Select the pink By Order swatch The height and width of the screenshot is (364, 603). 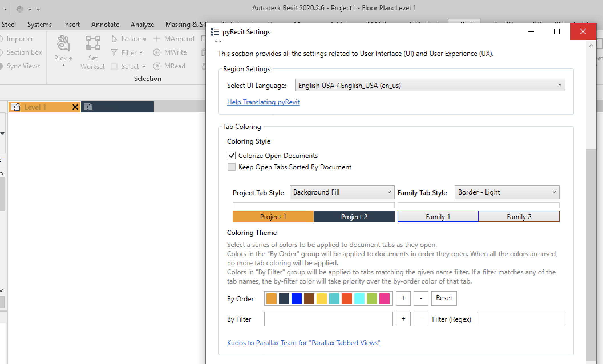(x=385, y=298)
